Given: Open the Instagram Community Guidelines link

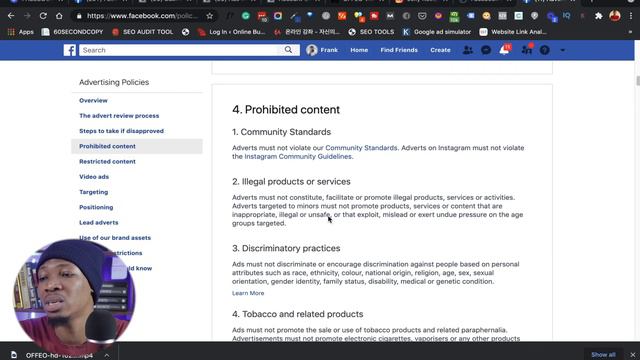Looking at the screenshot, I should point(298,156).
